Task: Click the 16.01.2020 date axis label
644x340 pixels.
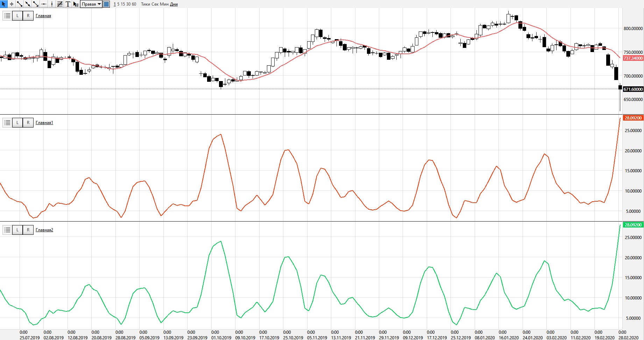Action: click(x=509, y=338)
